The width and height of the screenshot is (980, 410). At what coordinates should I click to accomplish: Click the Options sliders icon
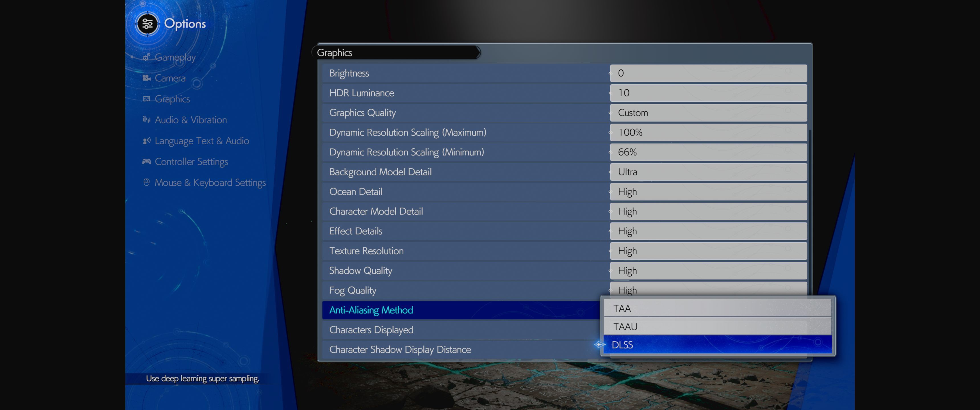pyautogui.click(x=147, y=24)
